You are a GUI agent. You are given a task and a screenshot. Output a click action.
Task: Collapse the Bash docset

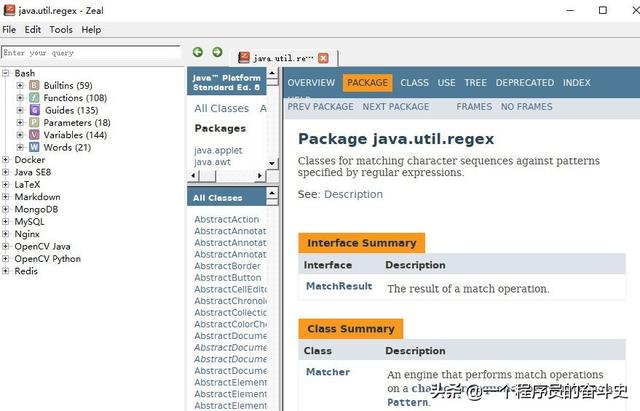[x=5, y=73]
